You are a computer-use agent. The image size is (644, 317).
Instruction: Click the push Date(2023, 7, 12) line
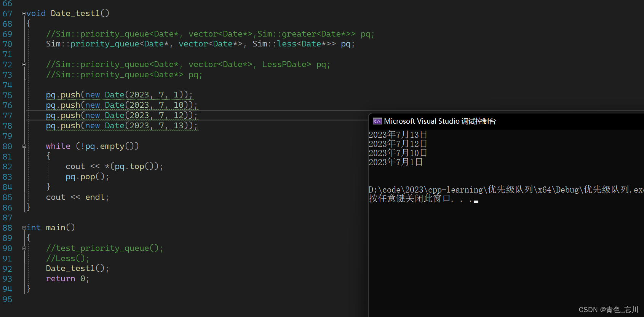122,115
